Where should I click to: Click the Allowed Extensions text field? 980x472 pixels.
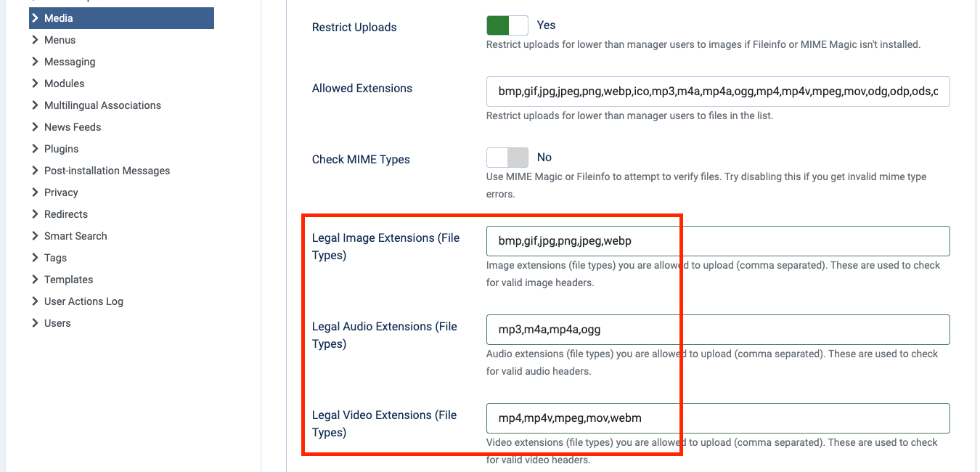(717, 91)
